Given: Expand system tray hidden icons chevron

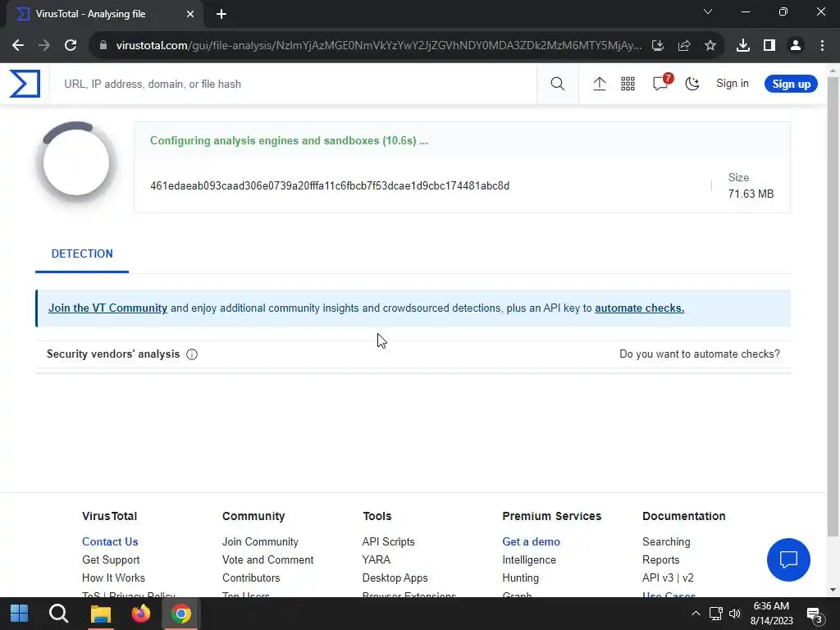Looking at the screenshot, I should pyautogui.click(x=696, y=614).
